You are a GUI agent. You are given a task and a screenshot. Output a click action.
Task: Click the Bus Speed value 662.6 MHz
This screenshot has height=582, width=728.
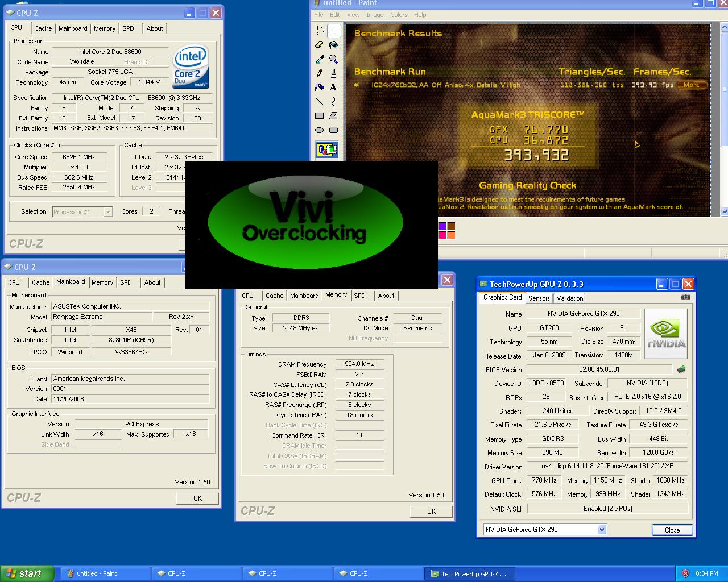coord(79,177)
